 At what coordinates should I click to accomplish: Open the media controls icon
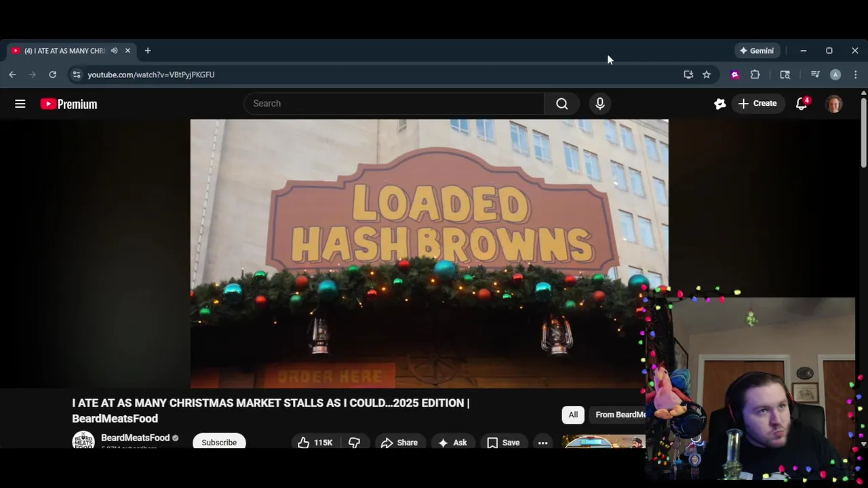(x=815, y=75)
